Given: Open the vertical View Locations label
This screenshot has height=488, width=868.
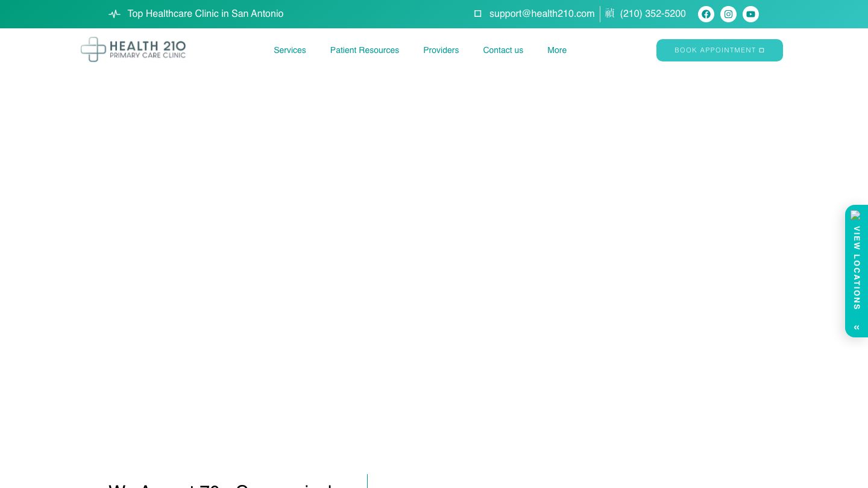Looking at the screenshot, I should [x=857, y=267].
